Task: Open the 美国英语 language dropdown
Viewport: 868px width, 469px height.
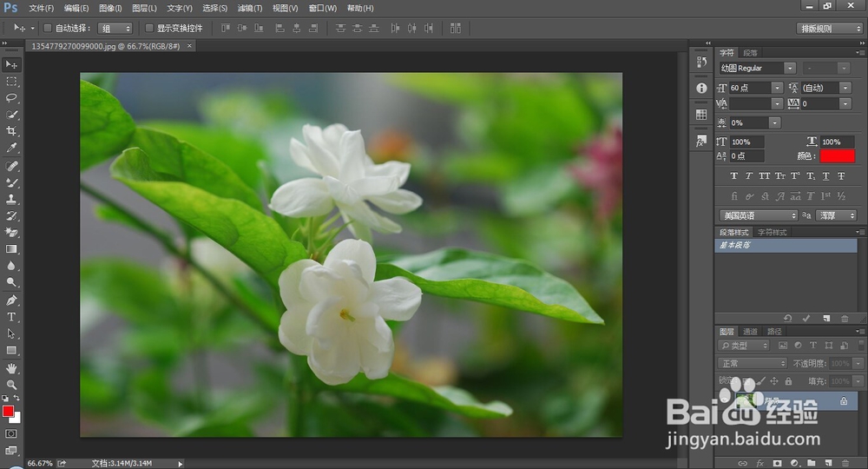Action: (758, 215)
